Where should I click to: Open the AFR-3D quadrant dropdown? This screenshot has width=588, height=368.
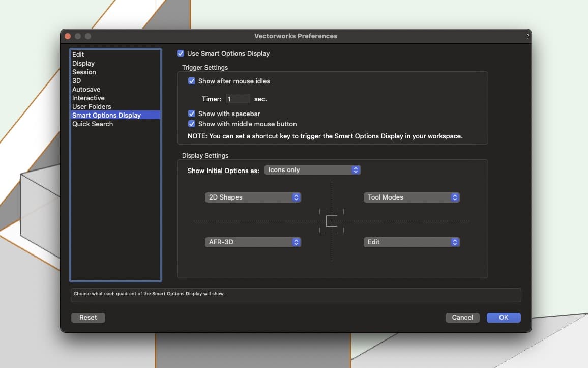point(253,242)
